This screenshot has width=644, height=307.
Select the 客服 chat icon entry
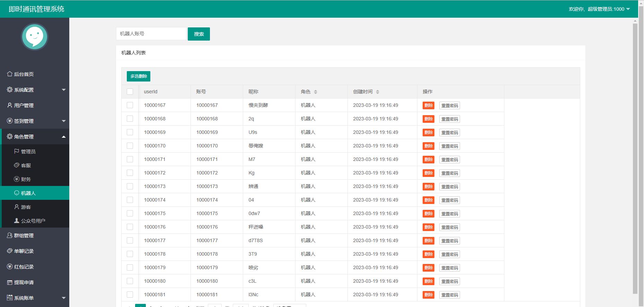coord(17,165)
